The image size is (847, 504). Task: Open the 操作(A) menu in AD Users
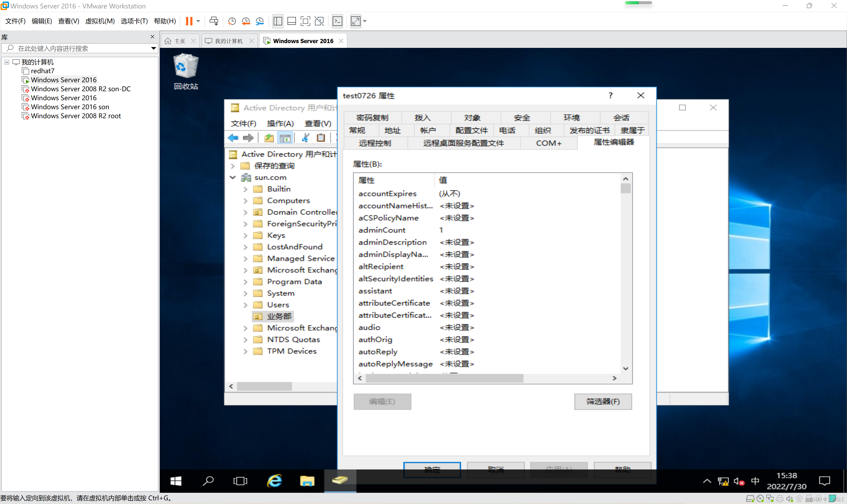(280, 123)
